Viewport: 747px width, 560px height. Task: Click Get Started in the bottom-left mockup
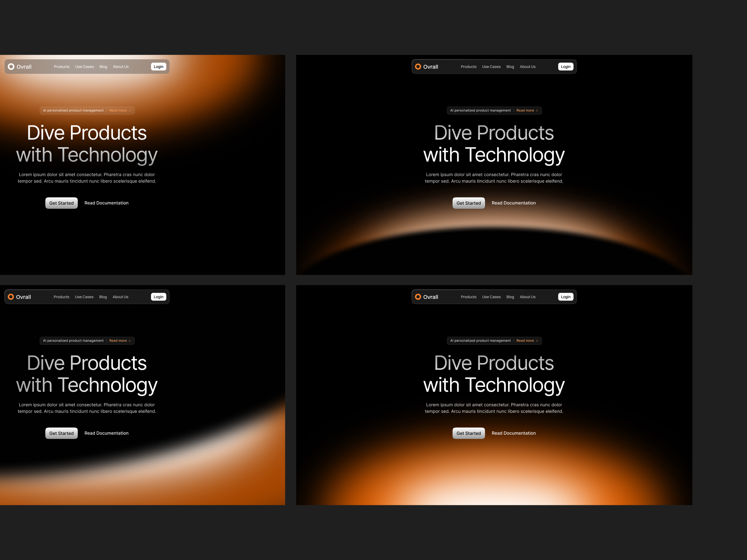pyautogui.click(x=61, y=433)
